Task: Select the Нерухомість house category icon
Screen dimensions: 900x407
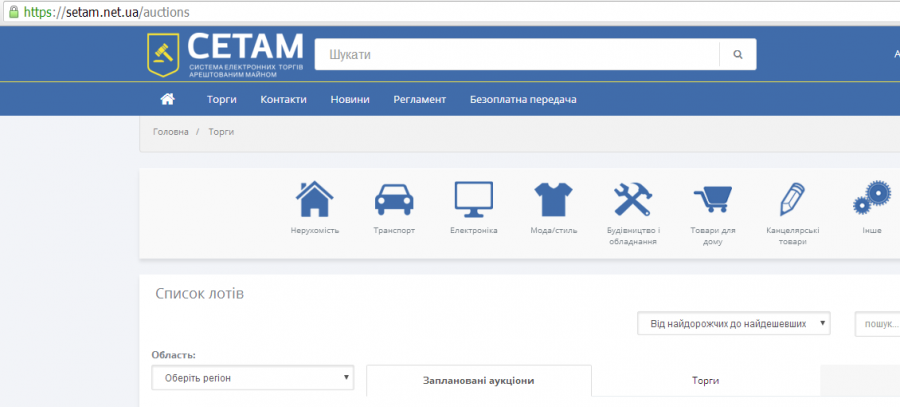Action: (315, 199)
